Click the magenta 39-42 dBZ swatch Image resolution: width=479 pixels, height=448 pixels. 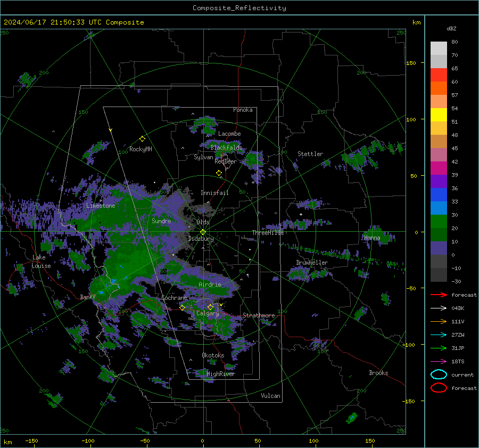[x=439, y=168]
